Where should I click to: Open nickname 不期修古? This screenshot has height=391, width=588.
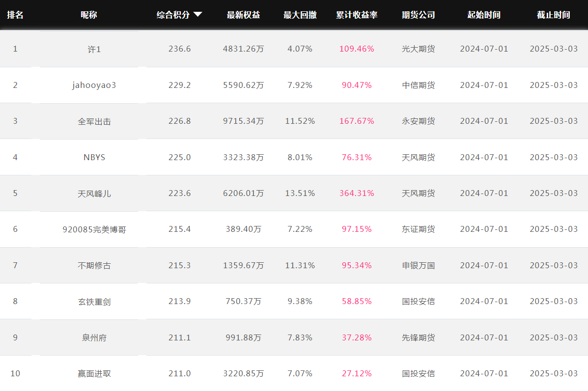tap(94, 265)
